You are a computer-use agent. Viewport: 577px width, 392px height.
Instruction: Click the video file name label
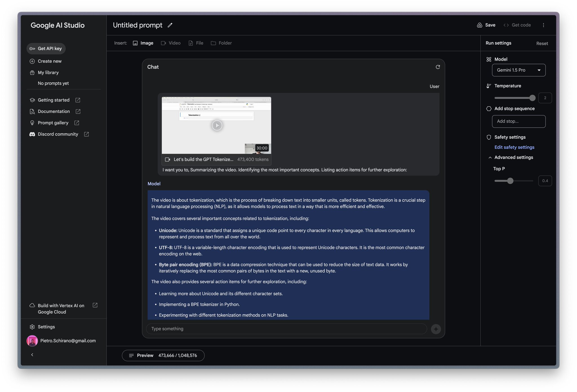pos(203,160)
